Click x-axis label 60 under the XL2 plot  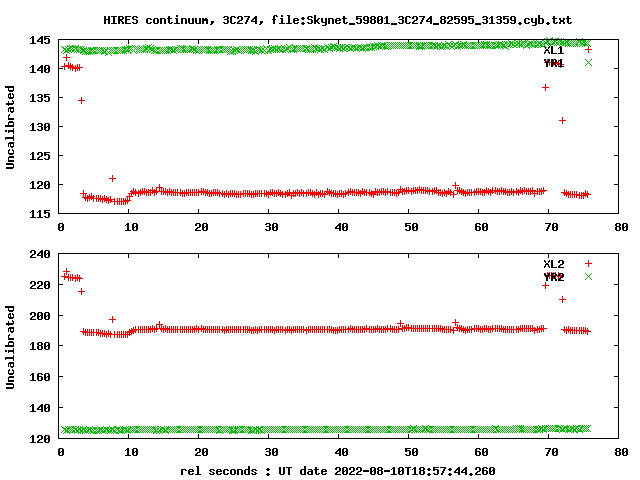tap(482, 453)
